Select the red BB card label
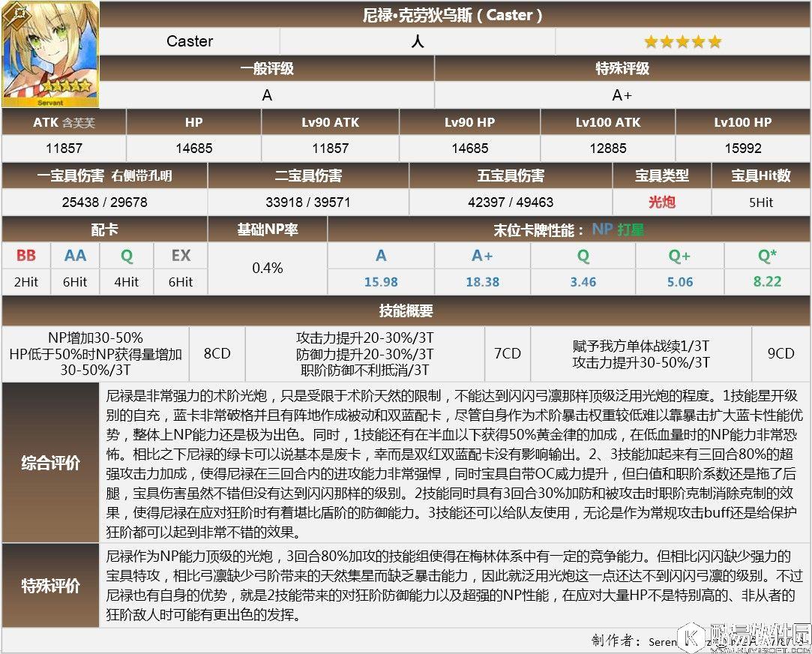The width and height of the screenshot is (812, 654). pos(26,256)
